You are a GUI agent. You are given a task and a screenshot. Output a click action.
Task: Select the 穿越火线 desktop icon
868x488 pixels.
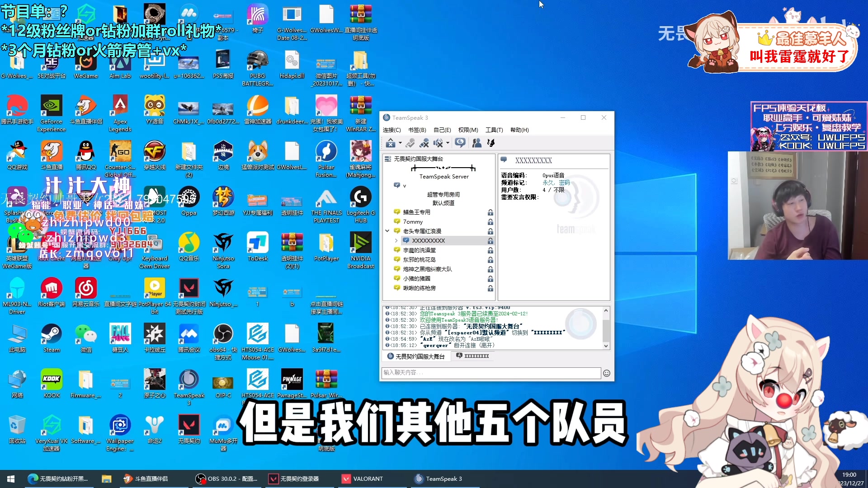coord(155,155)
